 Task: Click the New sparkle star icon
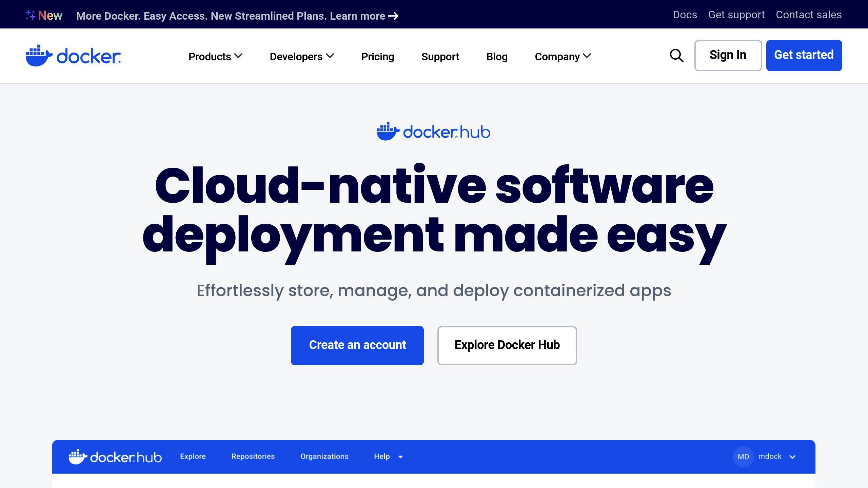point(31,14)
